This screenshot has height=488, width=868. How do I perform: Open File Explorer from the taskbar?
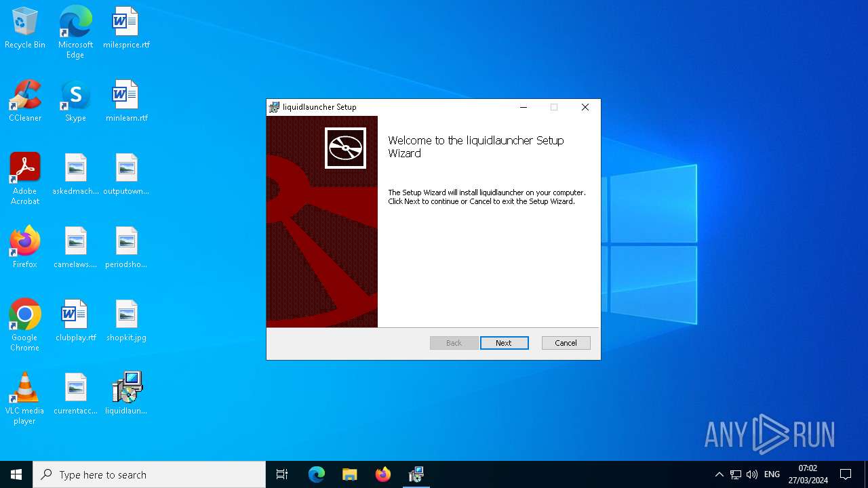pos(350,474)
